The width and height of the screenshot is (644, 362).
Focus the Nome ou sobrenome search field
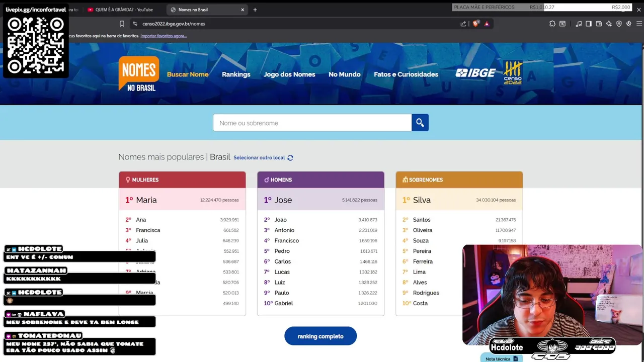(x=312, y=123)
